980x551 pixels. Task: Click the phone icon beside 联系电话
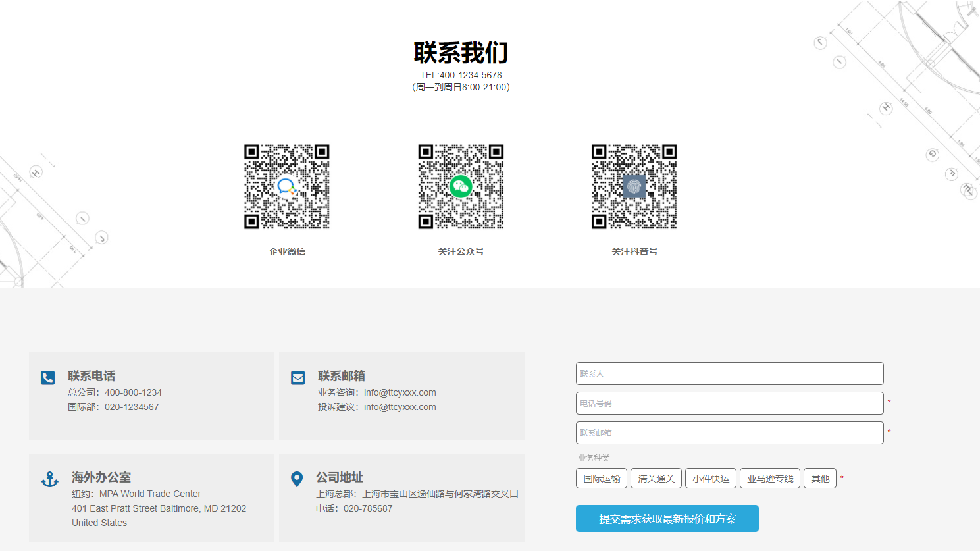tap(47, 377)
